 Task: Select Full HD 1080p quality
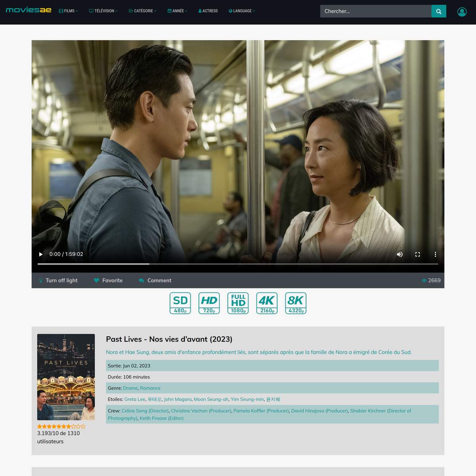click(x=238, y=303)
